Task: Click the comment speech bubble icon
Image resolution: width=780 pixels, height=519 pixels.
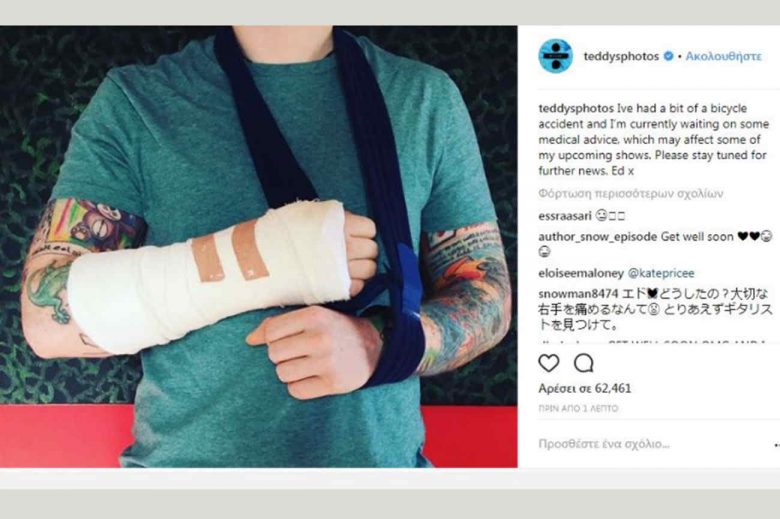Action: (x=584, y=363)
